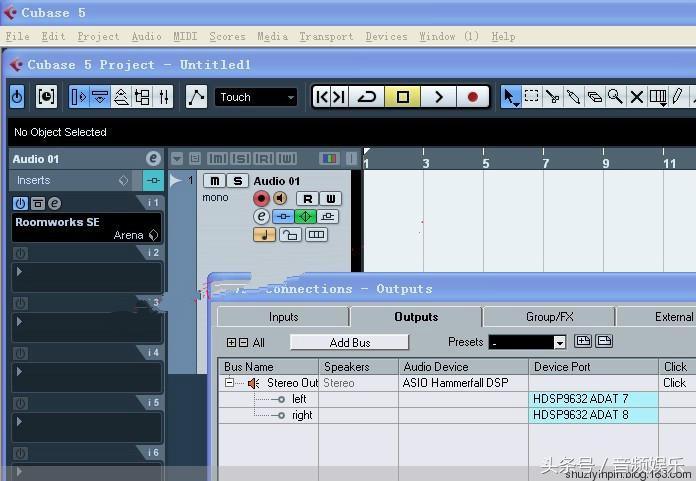Enable Write automation W on Audio 01
696x481 pixels.
coord(331,198)
